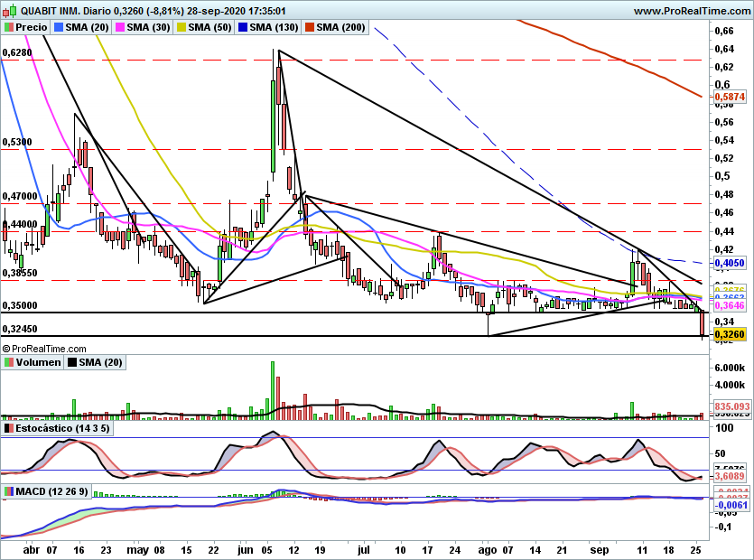Select the SMA (20) blue color swatch

click(59, 27)
